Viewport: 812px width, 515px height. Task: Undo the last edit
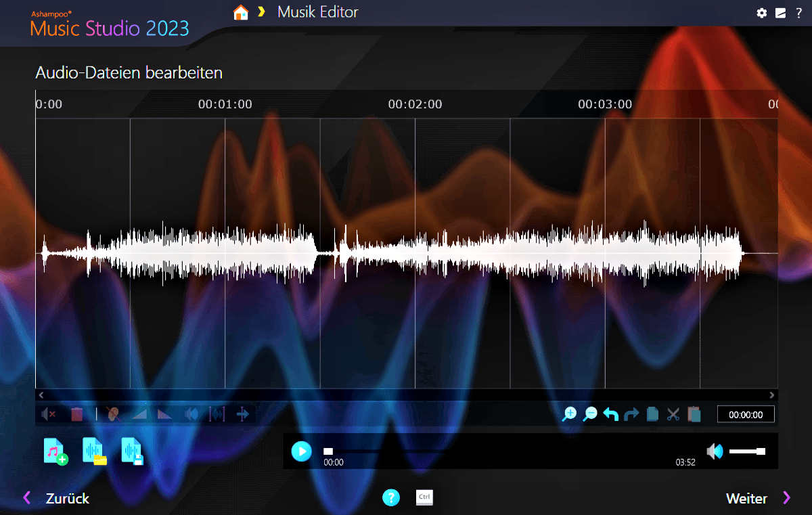pyautogui.click(x=611, y=414)
